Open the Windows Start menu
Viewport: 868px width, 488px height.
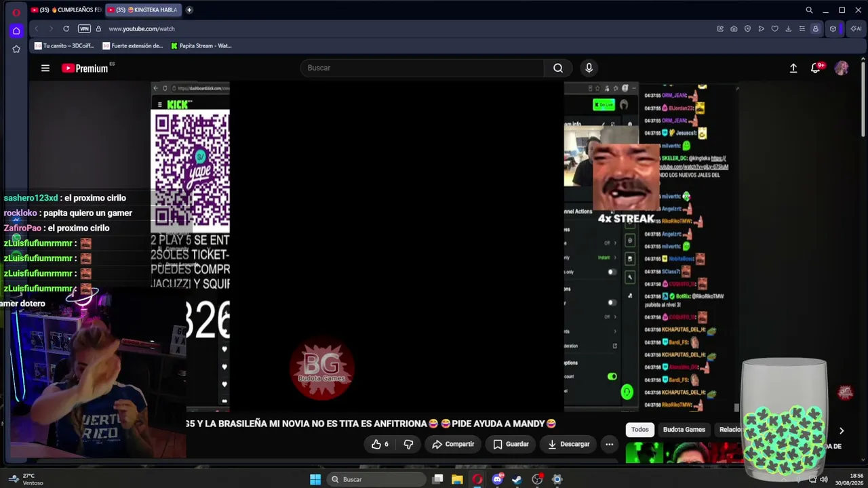[x=315, y=479]
